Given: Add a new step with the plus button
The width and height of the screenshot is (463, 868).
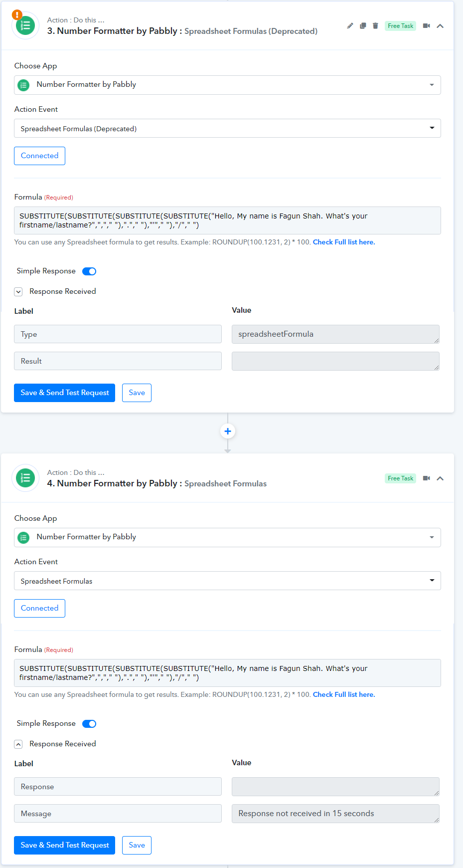Looking at the screenshot, I should click(228, 431).
